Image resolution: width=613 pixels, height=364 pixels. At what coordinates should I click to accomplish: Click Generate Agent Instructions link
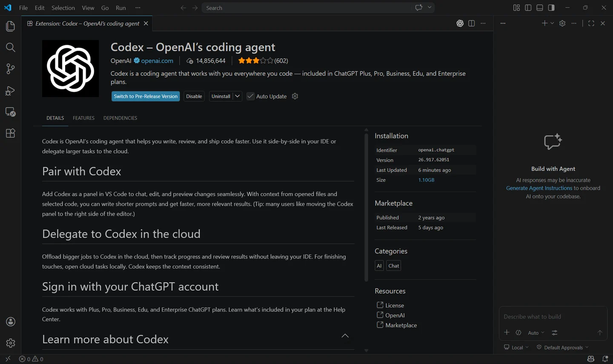click(x=539, y=188)
